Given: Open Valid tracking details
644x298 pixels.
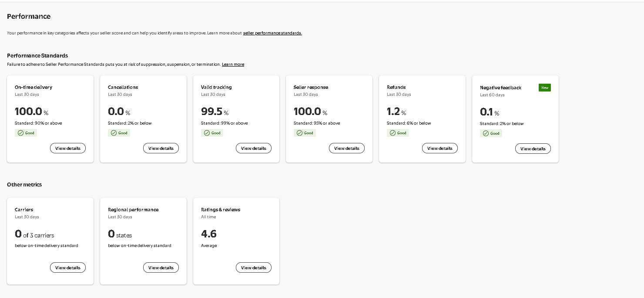Looking at the screenshot, I should 254,148.
